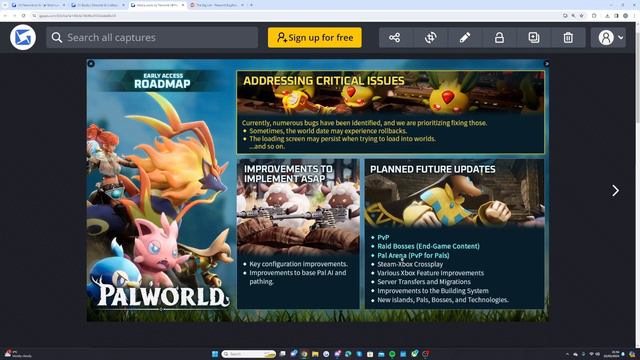The image size is (640, 360).
Task: Click the browser reload button
Action: [x=24, y=16]
